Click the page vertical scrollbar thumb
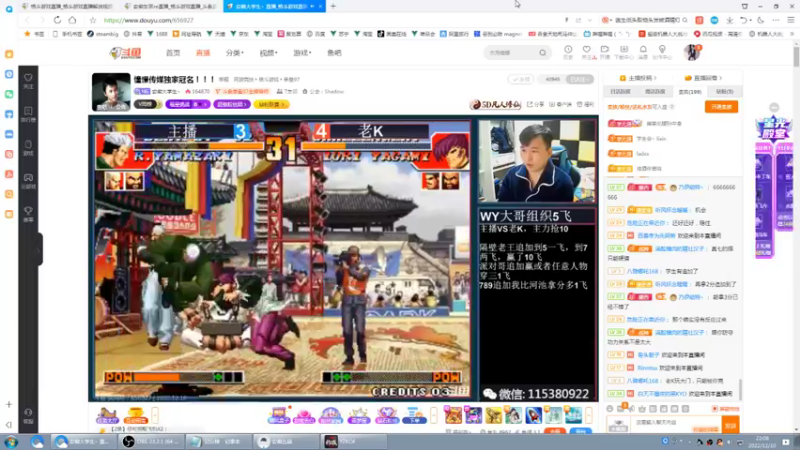Screen dimensions: 800x450 [x=796, y=55]
